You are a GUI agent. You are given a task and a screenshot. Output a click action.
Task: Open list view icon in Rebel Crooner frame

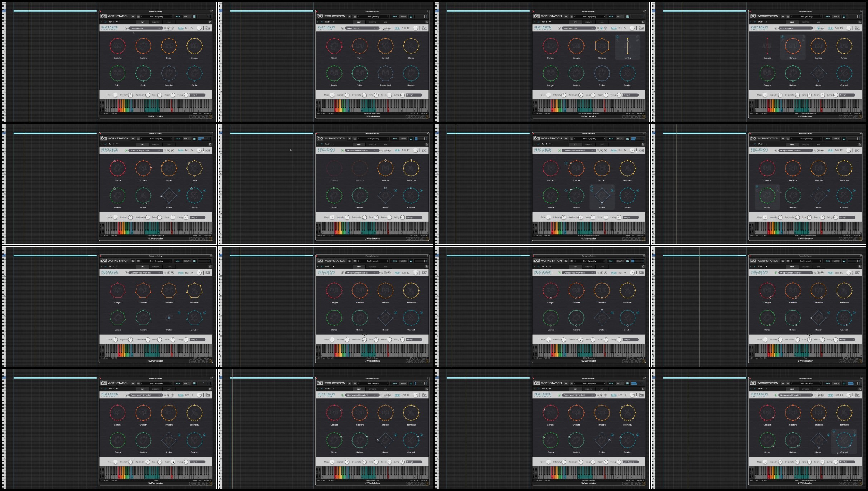click(355, 16)
